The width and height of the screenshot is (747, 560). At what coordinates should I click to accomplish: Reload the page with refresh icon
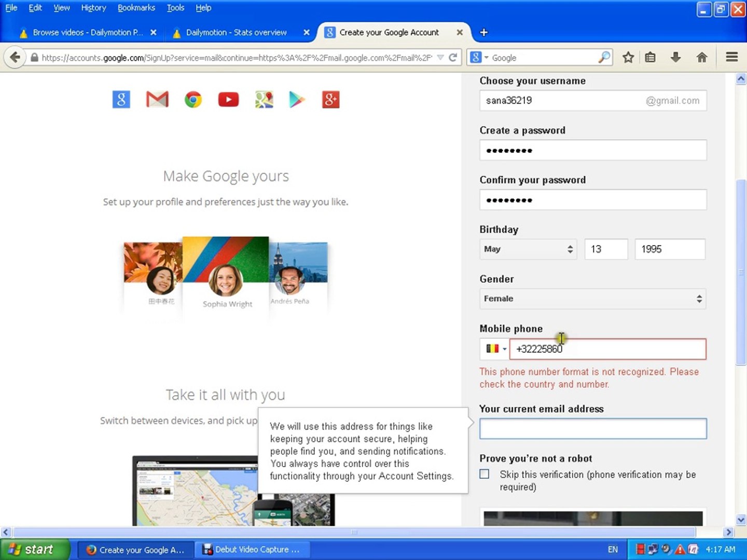point(453,58)
